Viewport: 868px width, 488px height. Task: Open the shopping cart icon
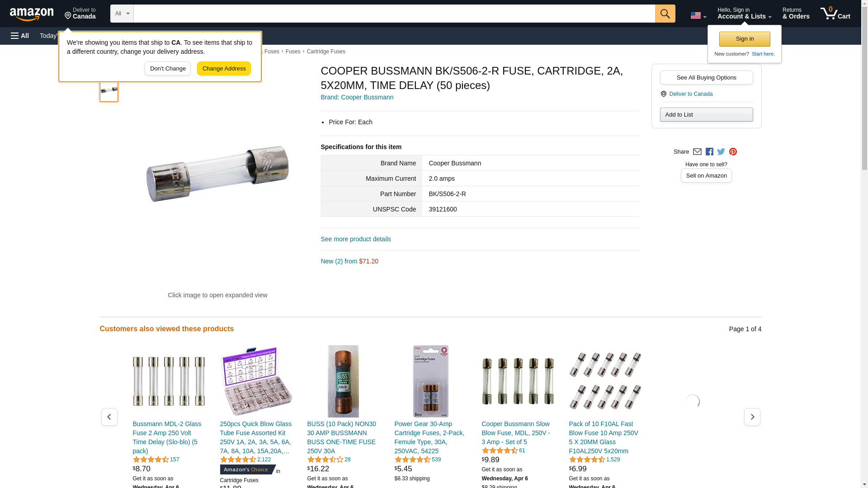click(835, 14)
